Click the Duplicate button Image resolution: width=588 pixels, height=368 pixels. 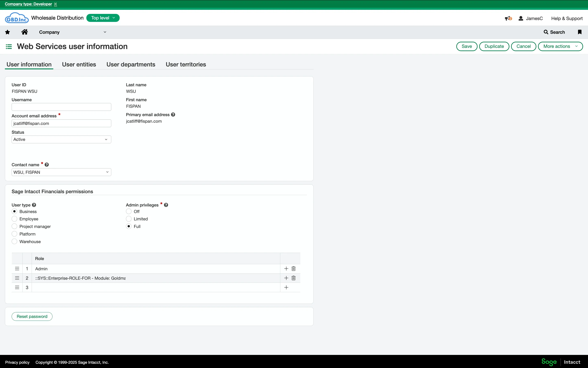(494, 46)
